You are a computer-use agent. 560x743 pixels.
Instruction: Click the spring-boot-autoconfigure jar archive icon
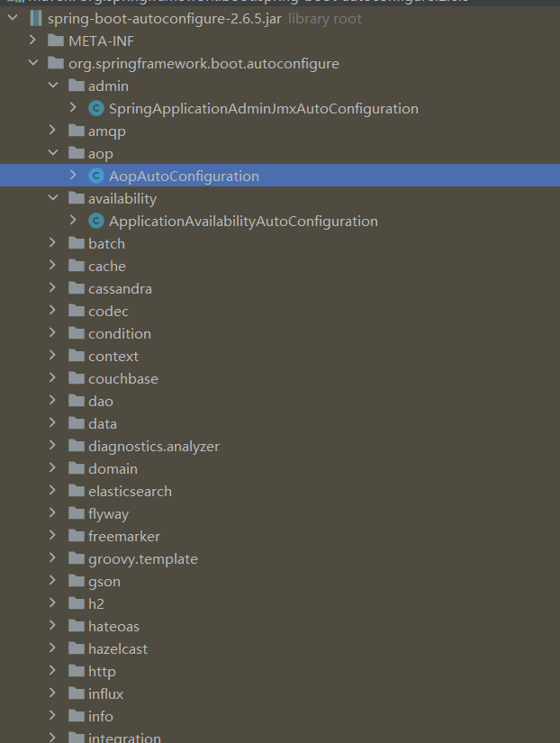tap(35, 19)
